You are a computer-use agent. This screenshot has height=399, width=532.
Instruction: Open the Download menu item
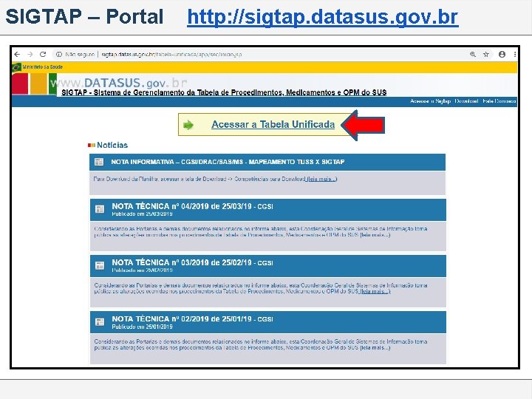pyautogui.click(x=466, y=101)
